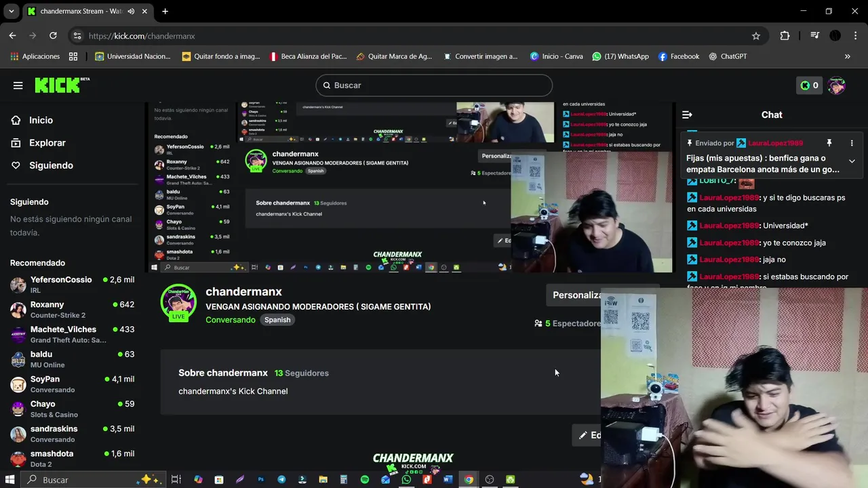Click the pin icon on pinned message

pos(829,143)
